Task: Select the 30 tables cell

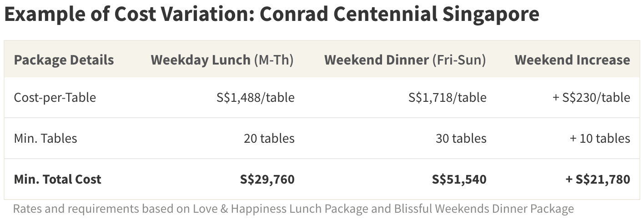Action: click(461, 138)
